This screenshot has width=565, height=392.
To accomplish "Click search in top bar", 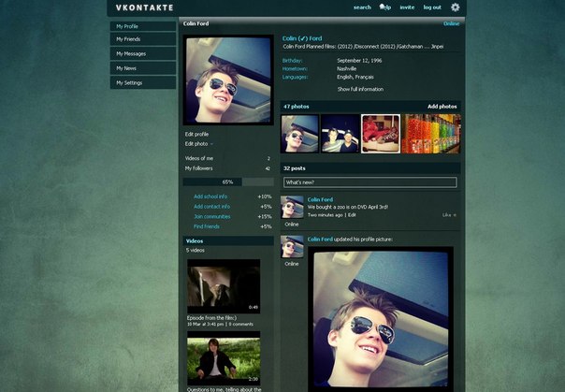I will click(x=362, y=7).
